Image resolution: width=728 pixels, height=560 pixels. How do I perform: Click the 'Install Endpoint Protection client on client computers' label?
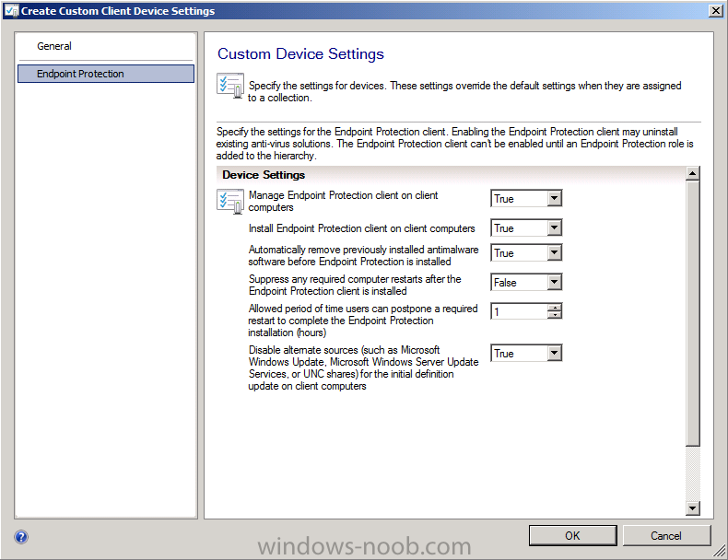(361, 228)
